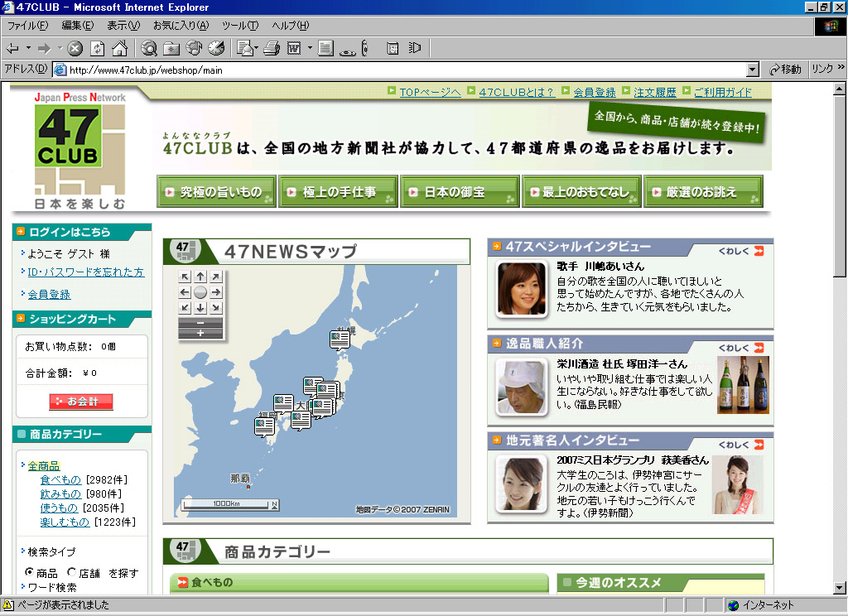Click the Sapporo news marker on the map
The image size is (848, 616).
click(x=339, y=339)
